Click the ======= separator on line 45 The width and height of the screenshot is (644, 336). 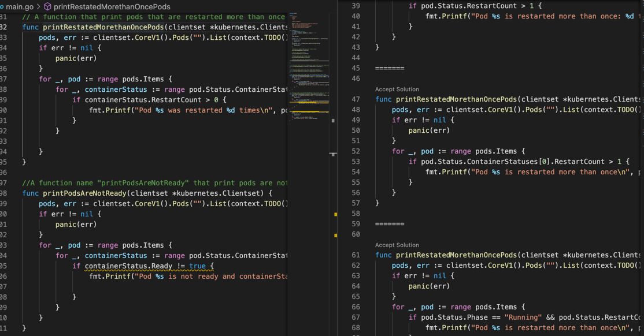click(x=389, y=68)
